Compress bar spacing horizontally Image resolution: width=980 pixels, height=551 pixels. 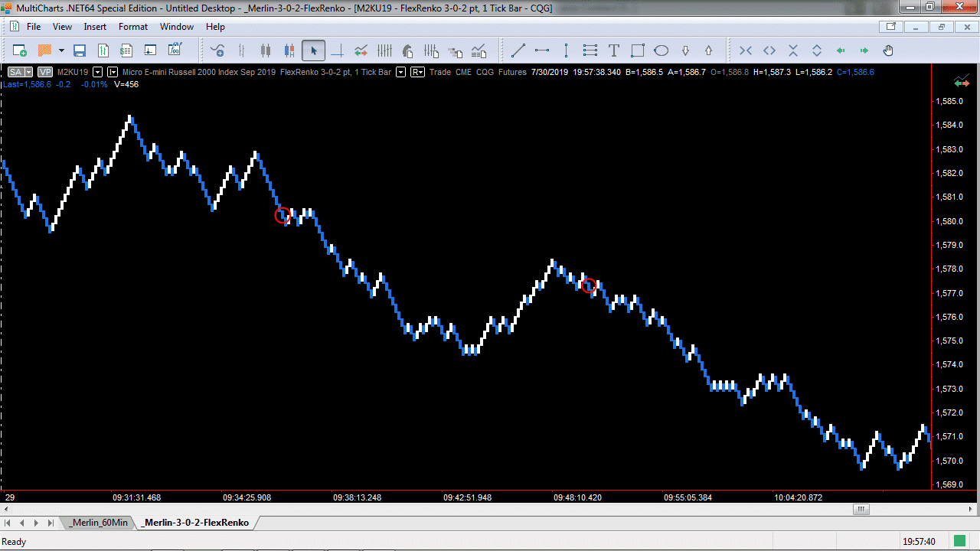pyautogui.click(x=746, y=51)
